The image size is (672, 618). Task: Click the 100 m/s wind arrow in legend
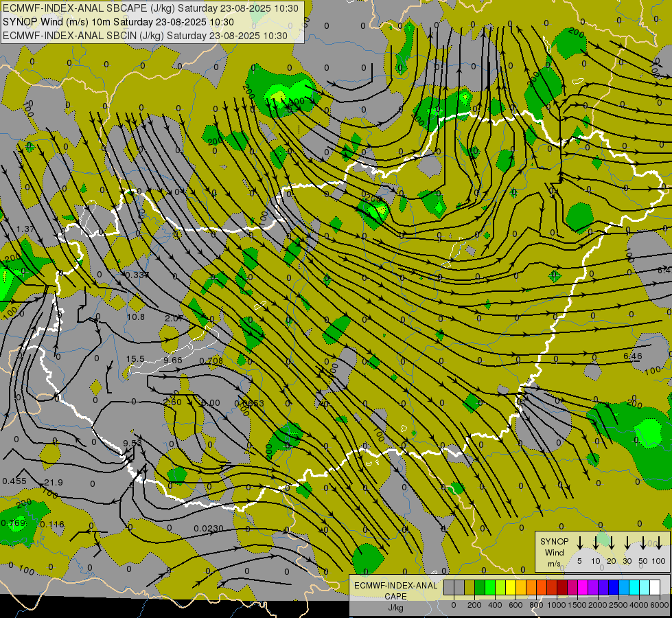(x=659, y=543)
